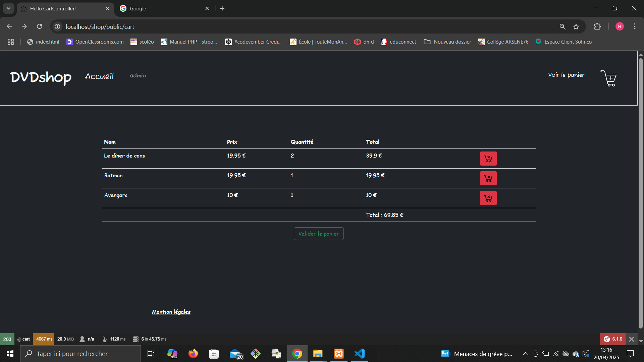Screen dimensions: 644x362
Task: Open XAMPP from the taskbar
Action: coord(339,354)
